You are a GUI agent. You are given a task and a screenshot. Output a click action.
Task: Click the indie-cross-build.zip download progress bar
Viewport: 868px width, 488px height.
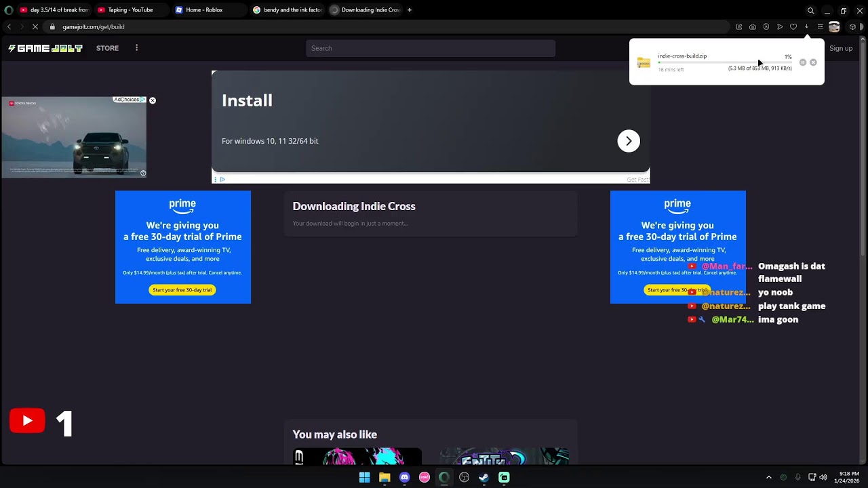[x=725, y=62]
